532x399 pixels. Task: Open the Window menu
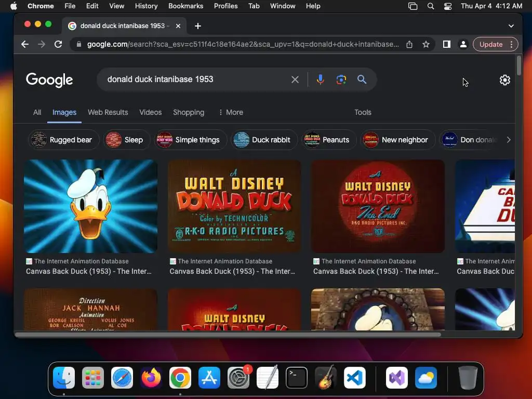click(x=283, y=6)
